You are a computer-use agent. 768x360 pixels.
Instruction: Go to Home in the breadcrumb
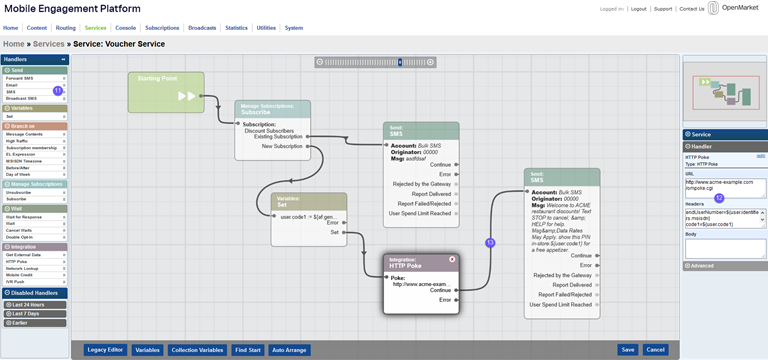(14, 44)
